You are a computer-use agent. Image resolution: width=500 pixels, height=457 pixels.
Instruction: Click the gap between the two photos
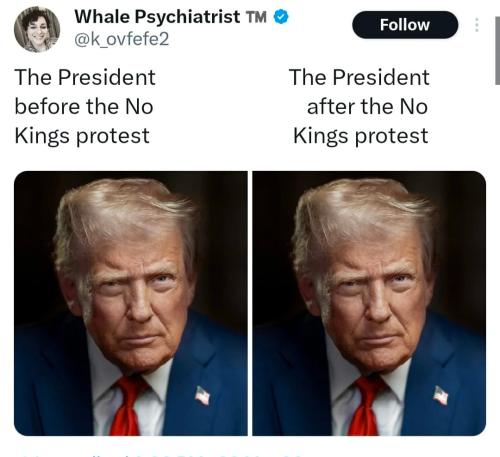pyautogui.click(x=250, y=303)
